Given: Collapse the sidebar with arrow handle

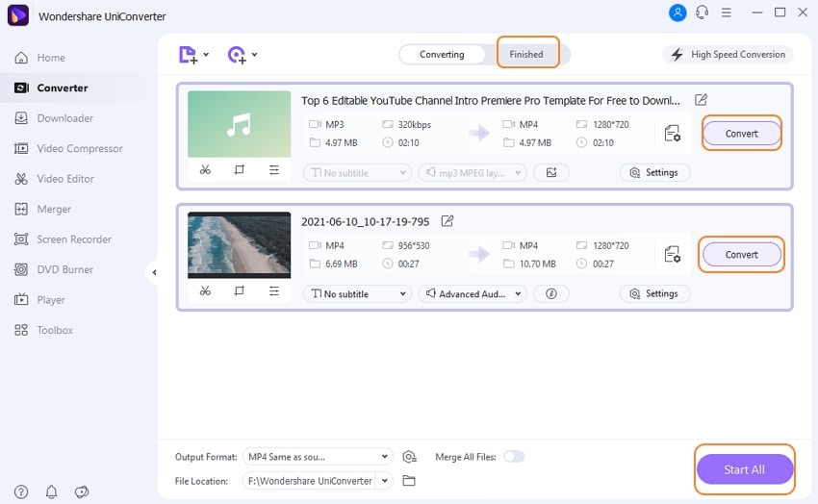Looking at the screenshot, I should 154,272.
